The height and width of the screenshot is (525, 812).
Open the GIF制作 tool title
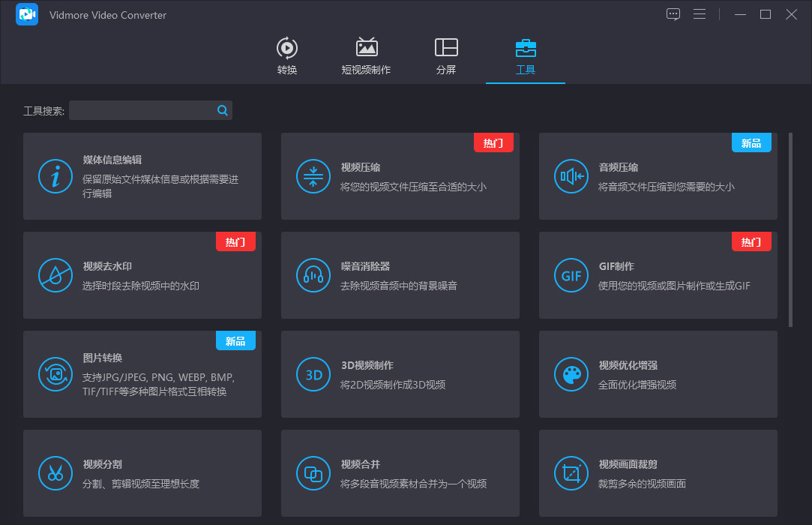(x=616, y=266)
